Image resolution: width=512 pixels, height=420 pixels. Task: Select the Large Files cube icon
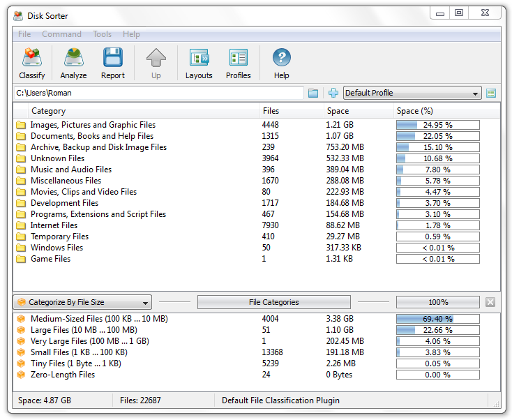[21, 330]
